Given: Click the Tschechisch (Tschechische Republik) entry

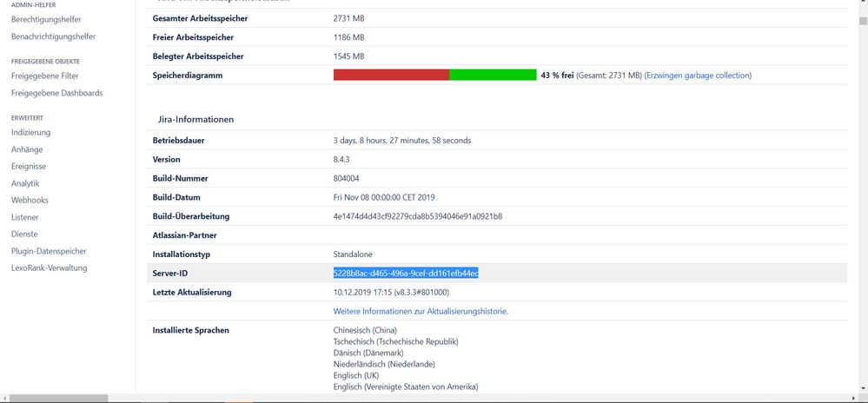Looking at the screenshot, I should (x=396, y=341).
